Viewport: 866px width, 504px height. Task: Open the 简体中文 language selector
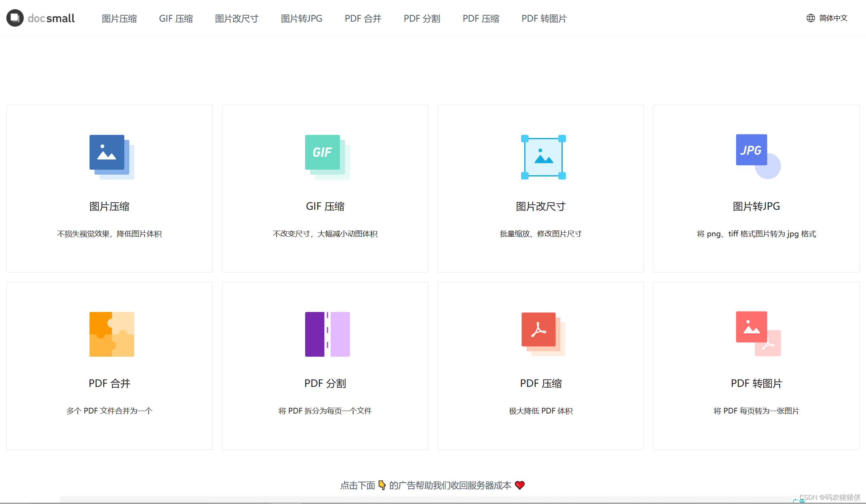(833, 18)
